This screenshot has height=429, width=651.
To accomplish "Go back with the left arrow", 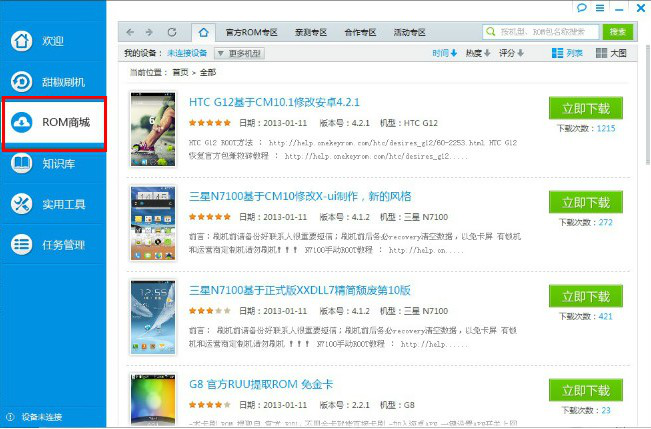I will point(130,32).
